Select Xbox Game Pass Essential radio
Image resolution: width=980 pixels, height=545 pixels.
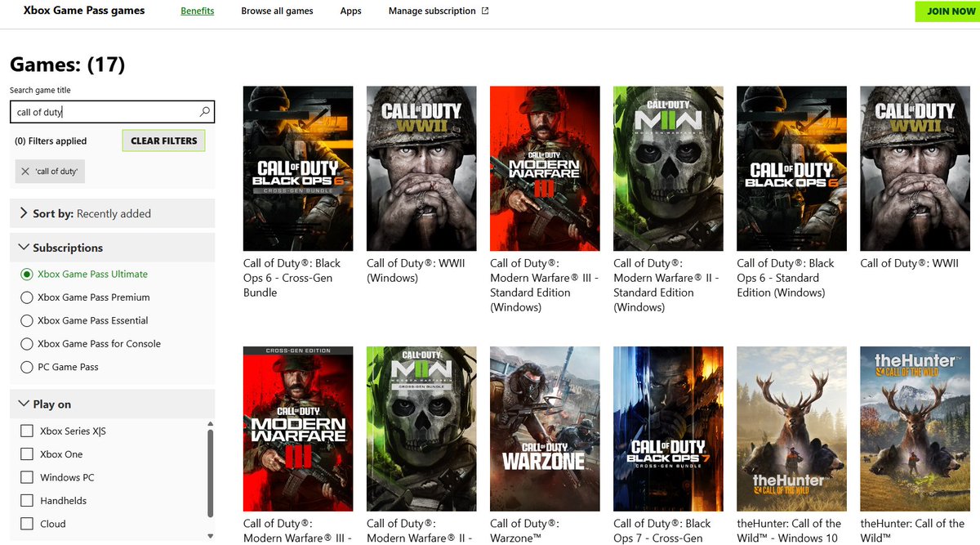click(x=27, y=320)
